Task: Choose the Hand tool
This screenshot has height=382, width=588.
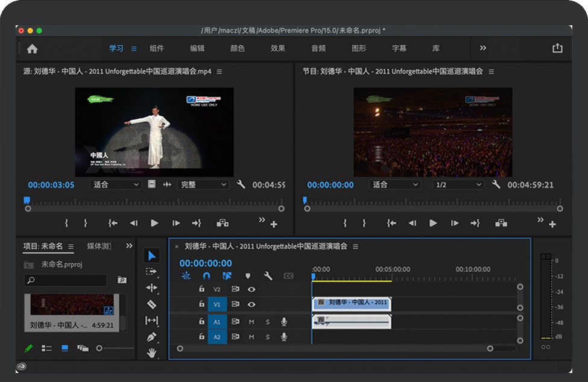Action: pyautogui.click(x=151, y=352)
